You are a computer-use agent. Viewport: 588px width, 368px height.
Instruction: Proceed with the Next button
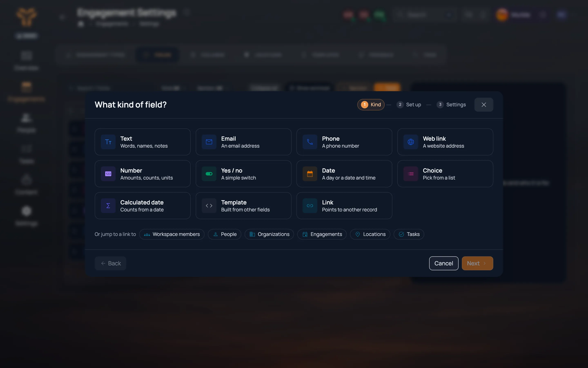pos(478,263)
